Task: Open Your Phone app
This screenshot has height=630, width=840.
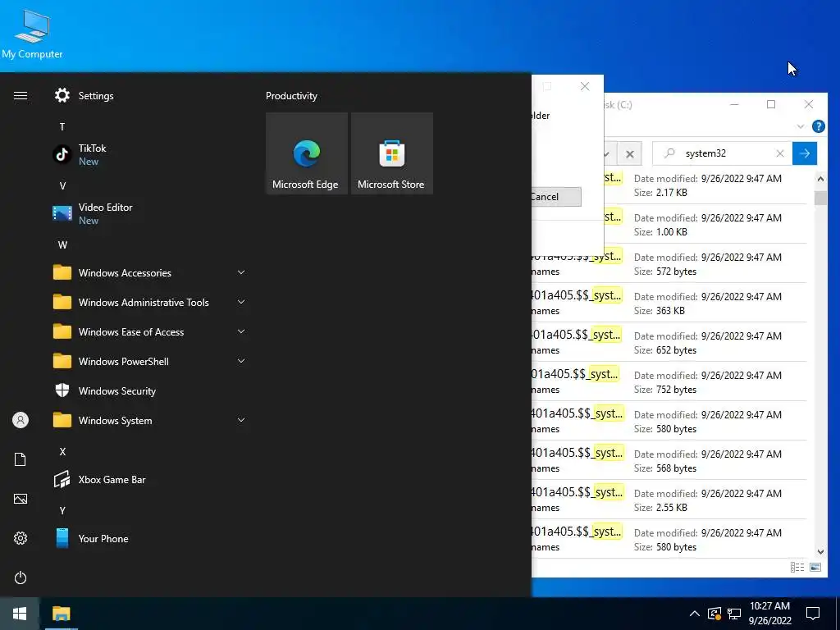Action: pyautogui.click(x=149, y=538)
